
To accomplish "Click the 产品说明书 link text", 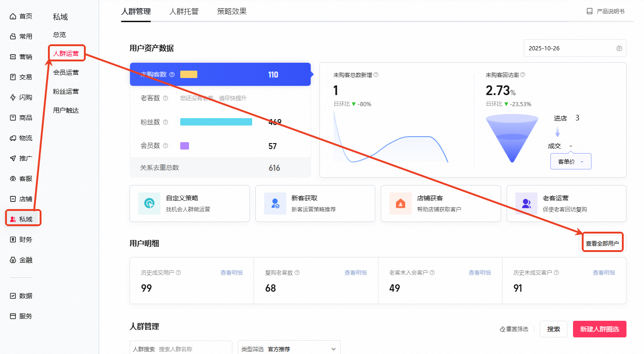I will (611, 11).
